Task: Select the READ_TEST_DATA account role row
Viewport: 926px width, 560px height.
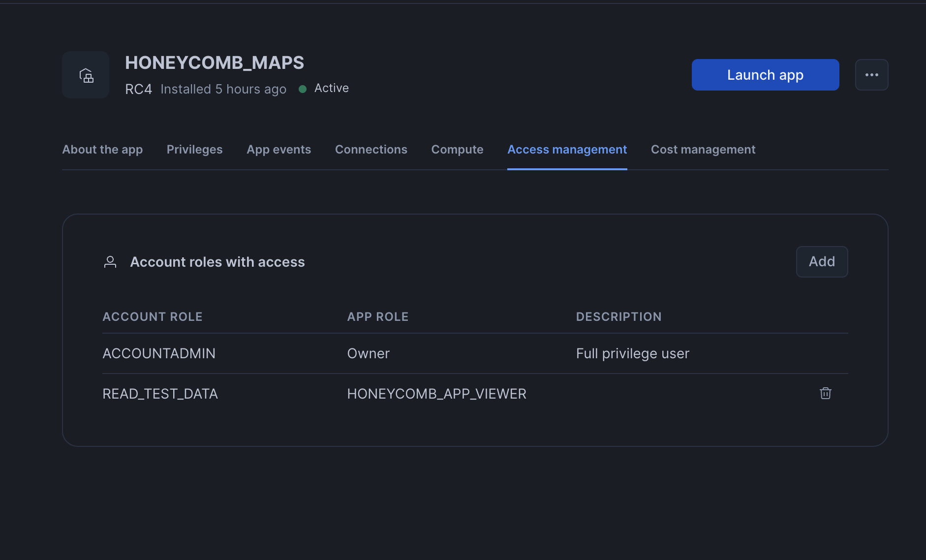Action: [x=160, y=393]
